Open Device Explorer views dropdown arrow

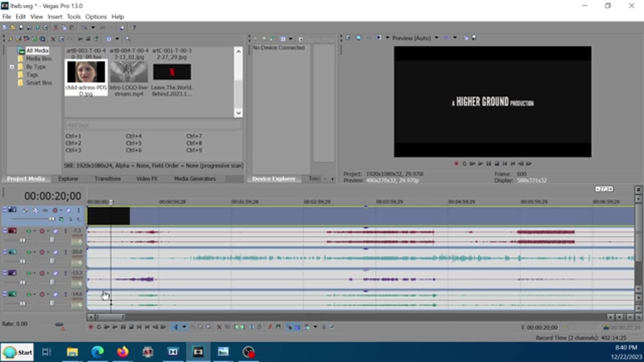[290, 39]
